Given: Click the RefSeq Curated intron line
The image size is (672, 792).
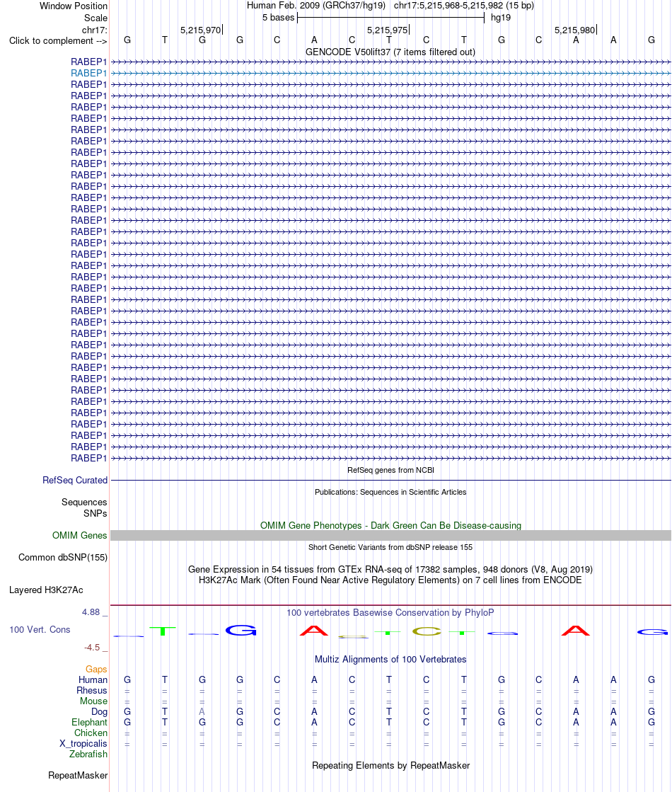Looking at the screenshot, I should [390, 481].
